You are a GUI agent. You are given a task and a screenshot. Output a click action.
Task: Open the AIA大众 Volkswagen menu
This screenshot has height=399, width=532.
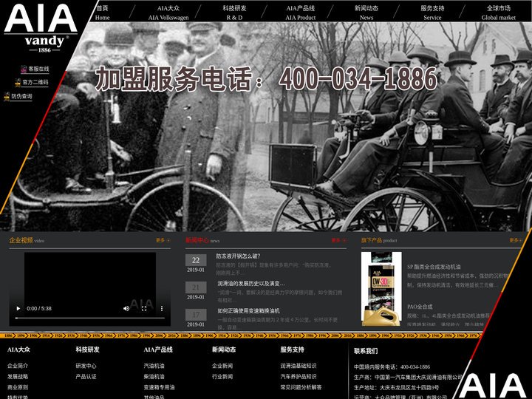168,13
